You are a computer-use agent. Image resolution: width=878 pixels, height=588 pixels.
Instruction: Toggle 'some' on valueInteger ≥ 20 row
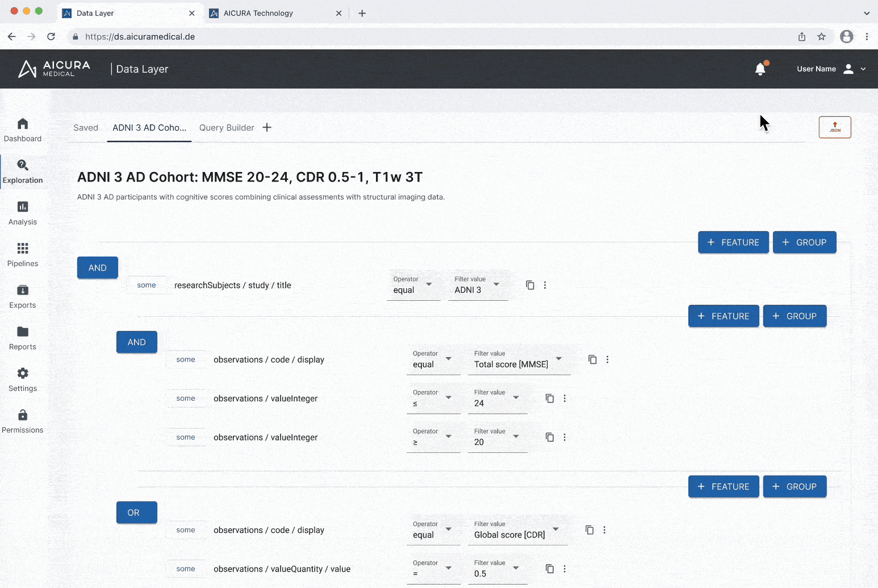tap(186, 437)
